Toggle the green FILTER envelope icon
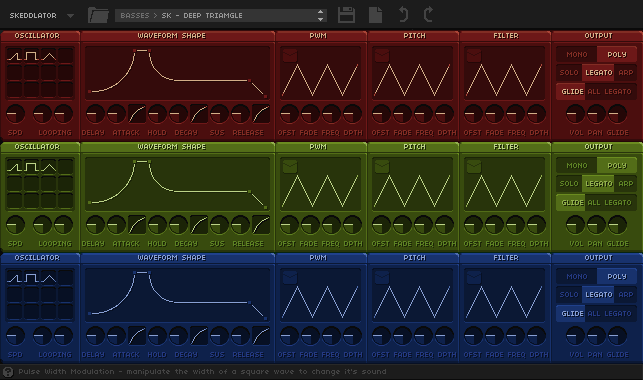 tap(474, 166)
